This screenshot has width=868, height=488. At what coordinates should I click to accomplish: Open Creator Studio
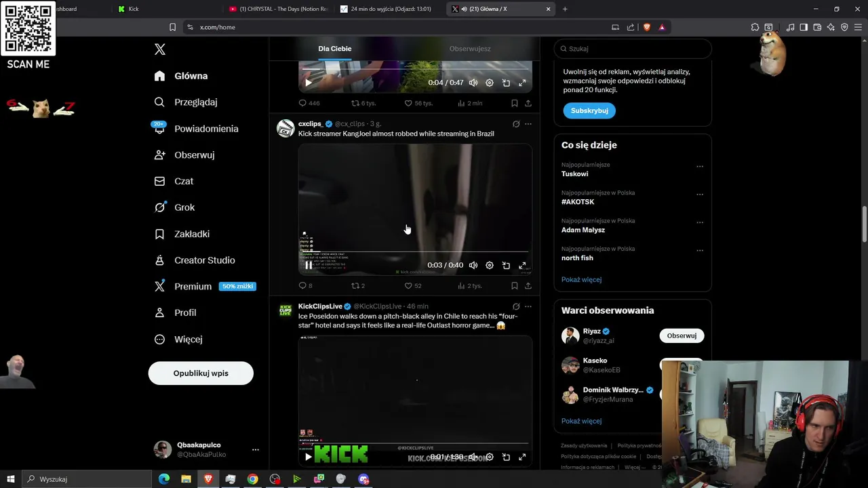tap(194, 260)
